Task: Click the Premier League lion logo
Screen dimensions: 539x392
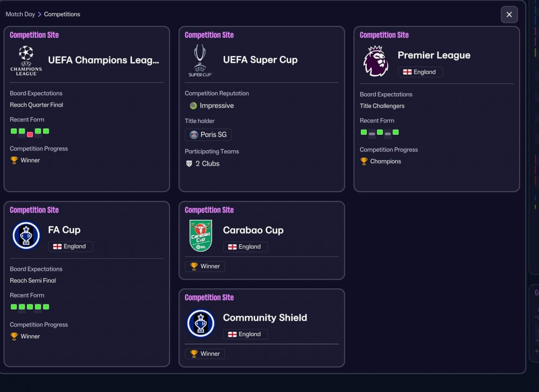Action: click(x=376, y=61)
